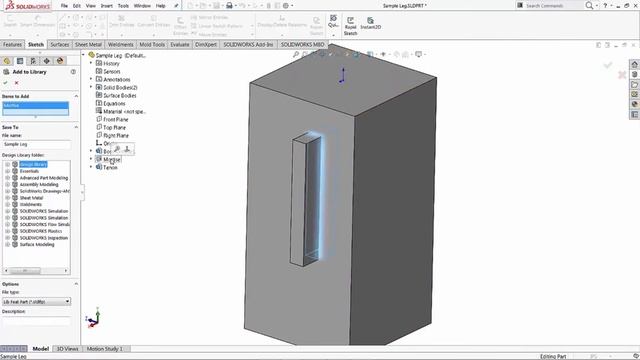Viewport: 640px width, 360px height.
Task: Pin the SOLIDWORKS menu bar
Action: [176, 6]
